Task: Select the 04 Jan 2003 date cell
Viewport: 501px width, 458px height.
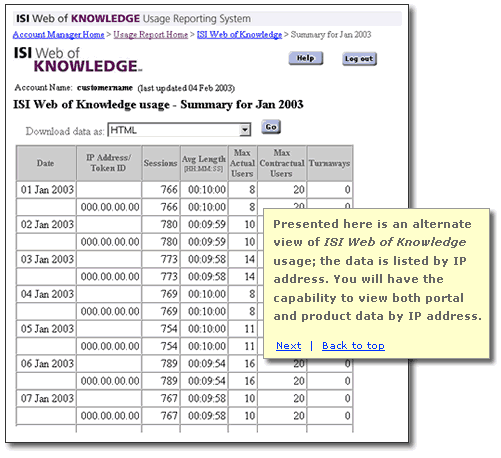Action: (x=46, y=294)
